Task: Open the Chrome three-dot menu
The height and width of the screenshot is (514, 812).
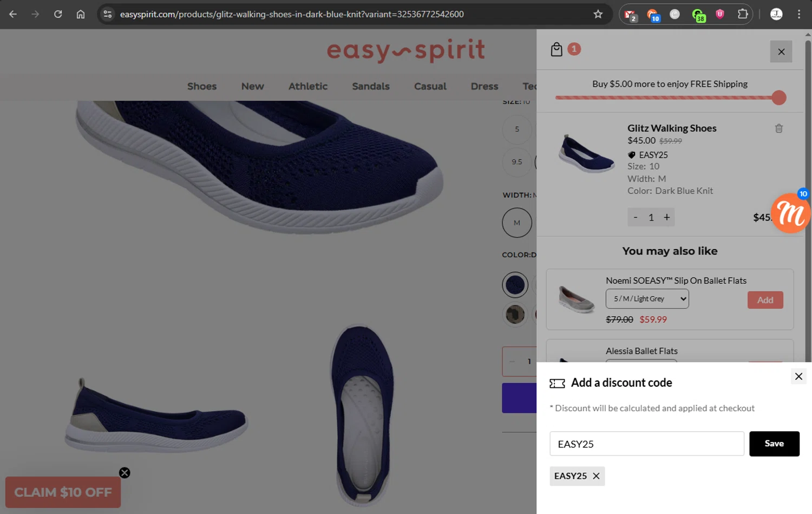Action: 799,14
